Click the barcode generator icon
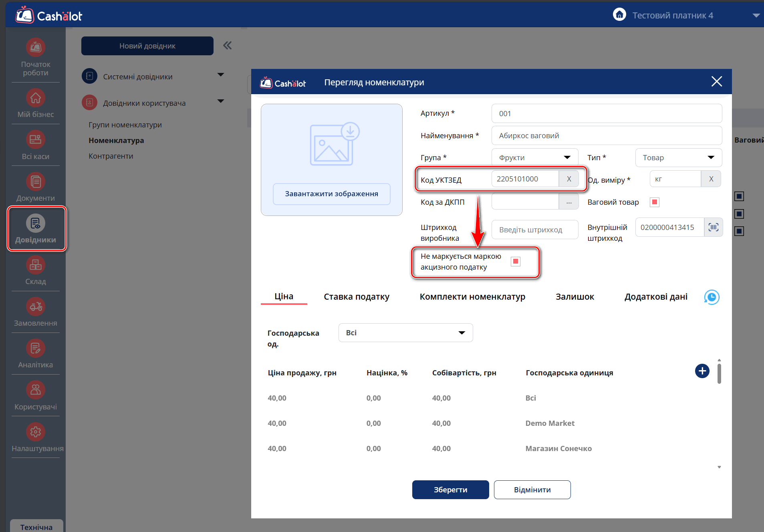The image size is (764, 532). pyautogui.click(x=713, y=227)
